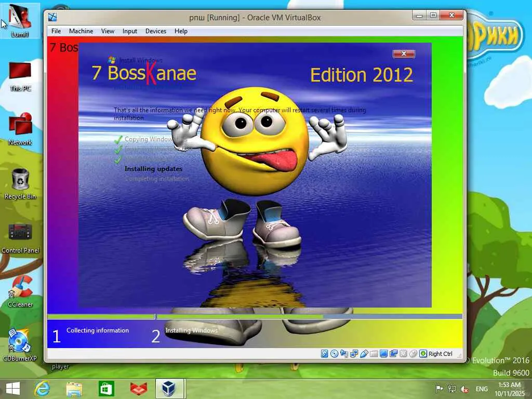This screenshot has height=399, width=532.
Task: Maximize the VirtualBox VM window
Action: (x=433, y=15)
